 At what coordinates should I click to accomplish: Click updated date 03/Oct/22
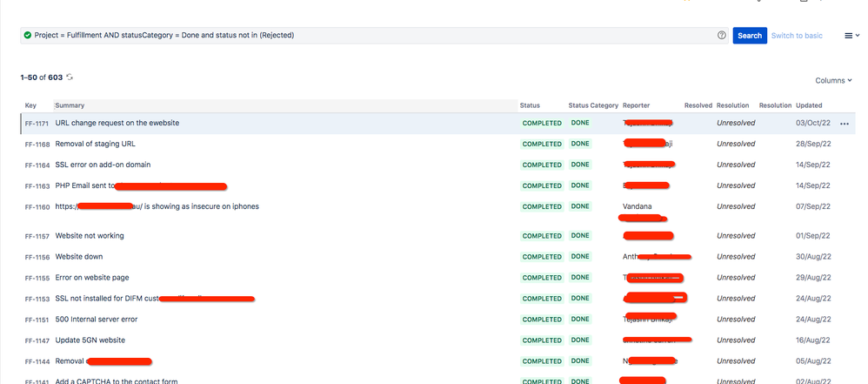click(813, 123)
